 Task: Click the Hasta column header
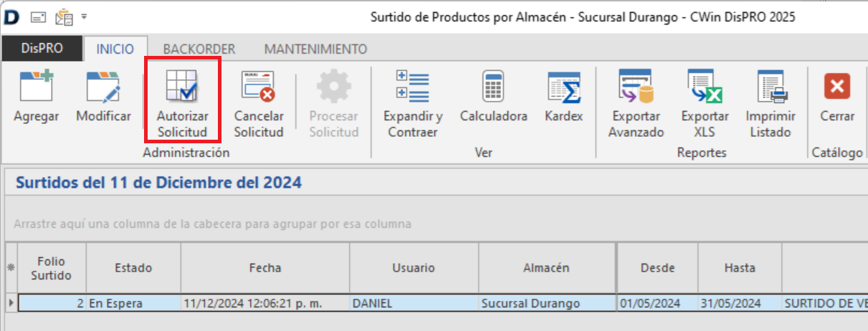740,268
